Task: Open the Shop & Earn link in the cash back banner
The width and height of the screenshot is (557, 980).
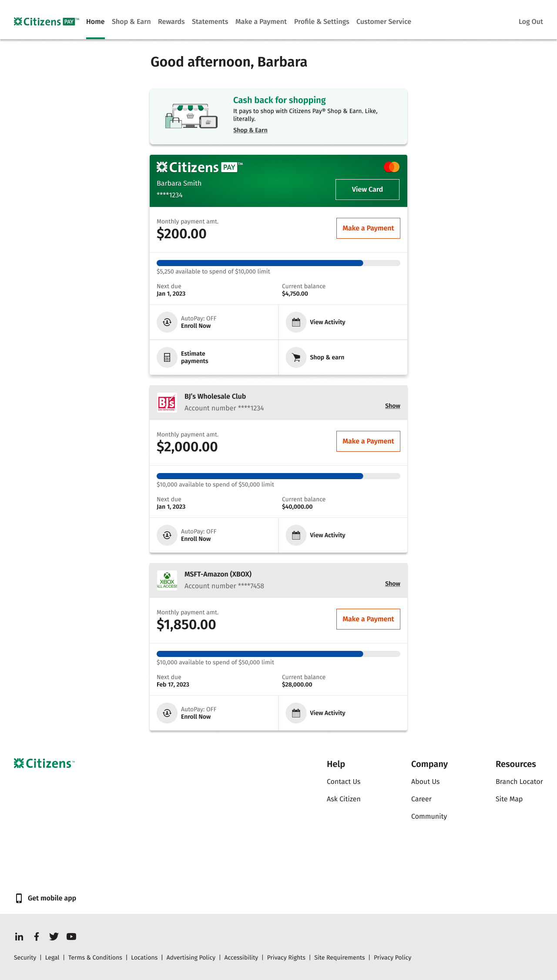Action: (x=250, y=130)
